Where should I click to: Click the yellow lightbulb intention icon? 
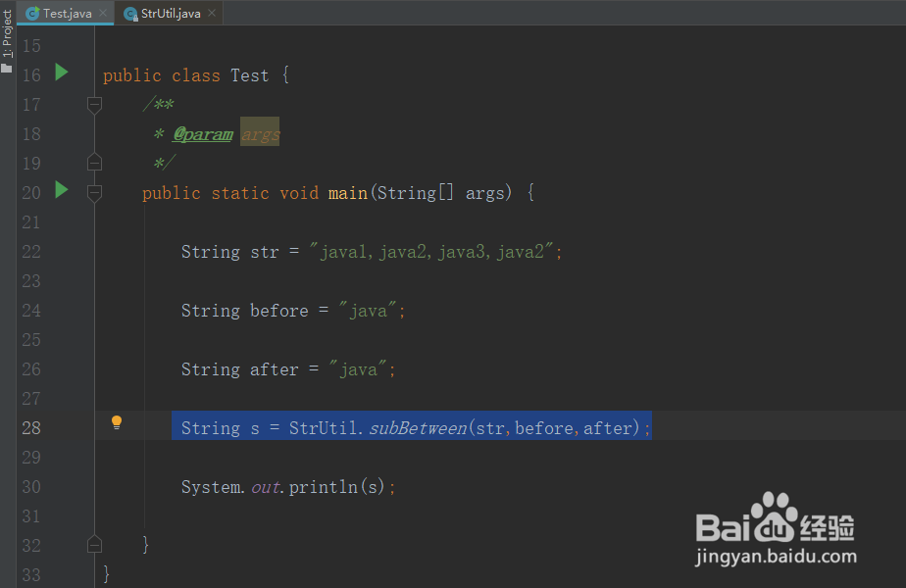(117, 423)
